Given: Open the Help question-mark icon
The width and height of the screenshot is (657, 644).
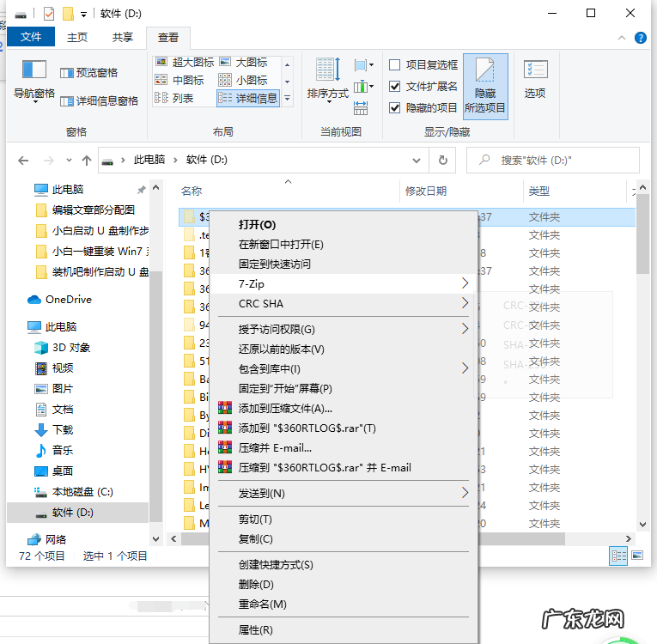Looking at the screenshot, I should point(640,38).
